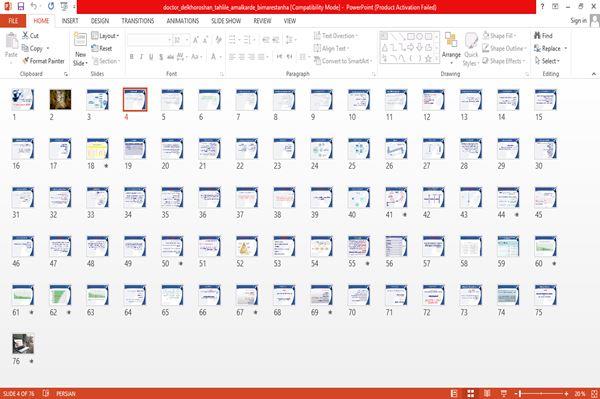Switch to the DESIGN tab
This screenshot has width=600, height=399.
click(x=100, y=21)
